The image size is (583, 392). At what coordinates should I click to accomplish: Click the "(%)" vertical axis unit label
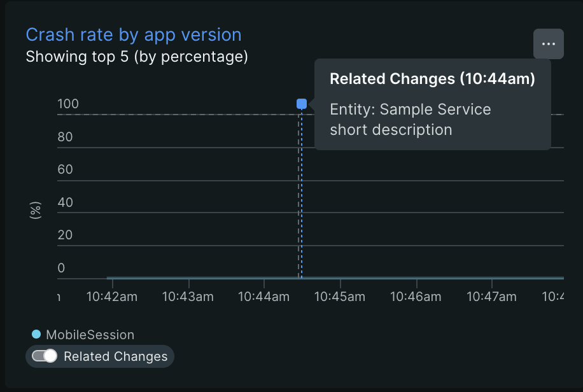[35, 210]
